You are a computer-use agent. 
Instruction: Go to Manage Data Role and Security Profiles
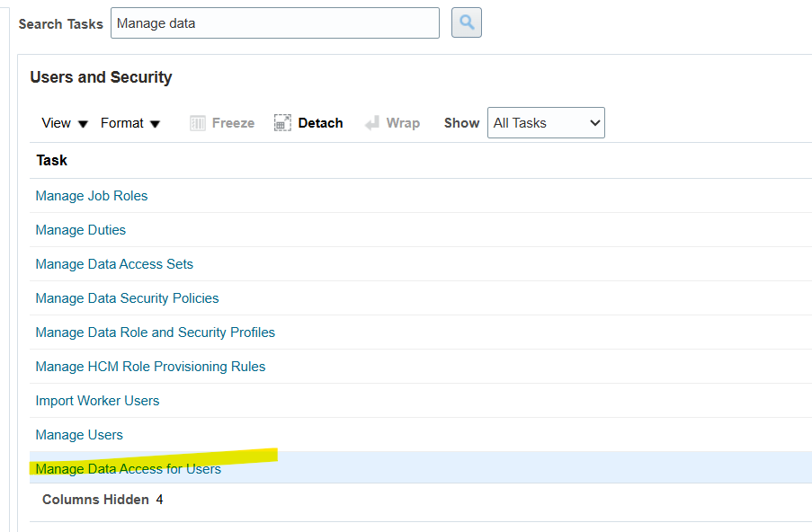[x=156, y=332]
